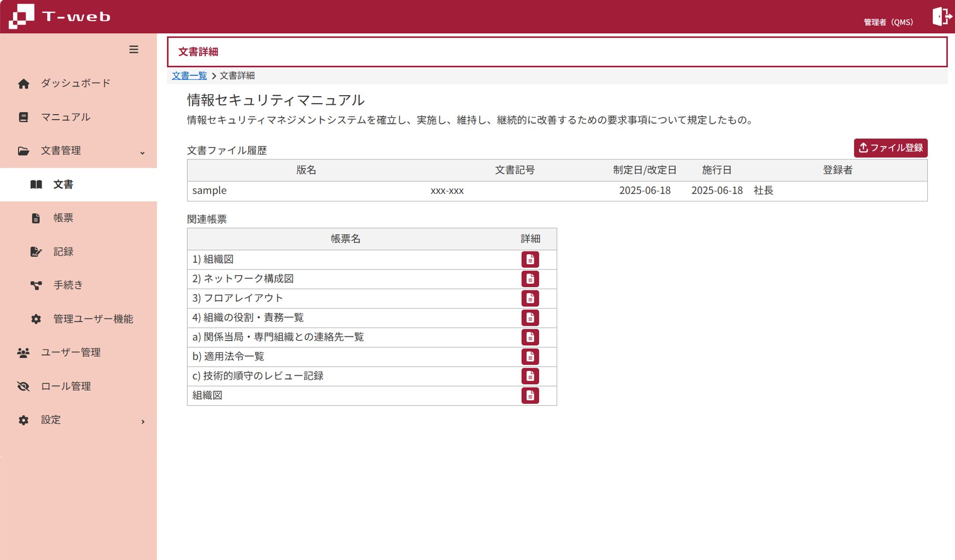The image size is (955, 560).
Task: Click the 記録 pen icon
Action: pyautogui.click(x=36, y=251)
